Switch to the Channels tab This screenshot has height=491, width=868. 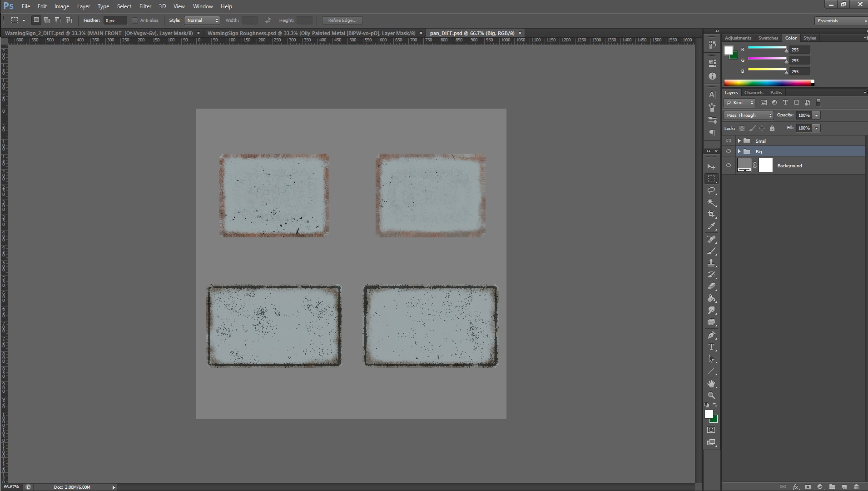pos(754,93)
